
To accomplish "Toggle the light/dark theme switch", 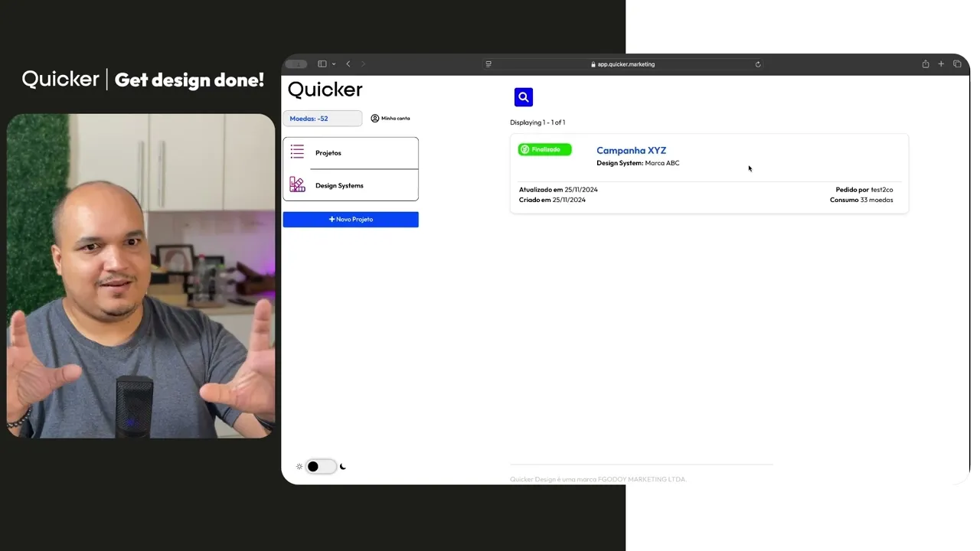I will click(x=321, y=467).
